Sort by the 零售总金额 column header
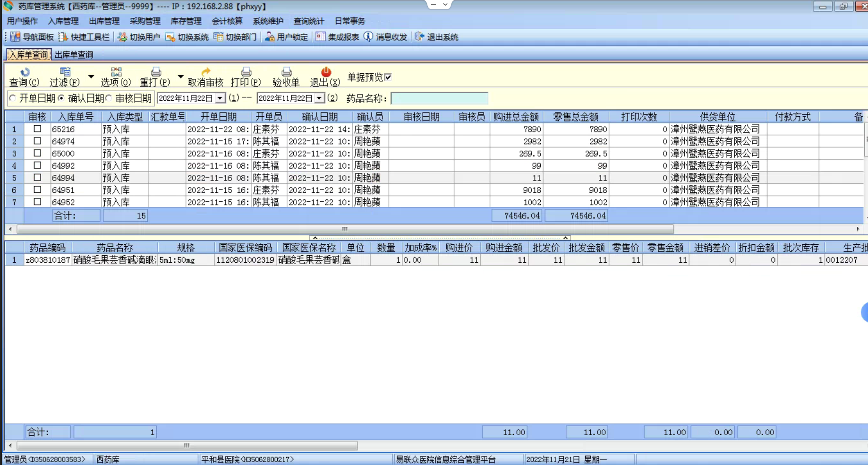Screen dimensions: 868x465 576,117
